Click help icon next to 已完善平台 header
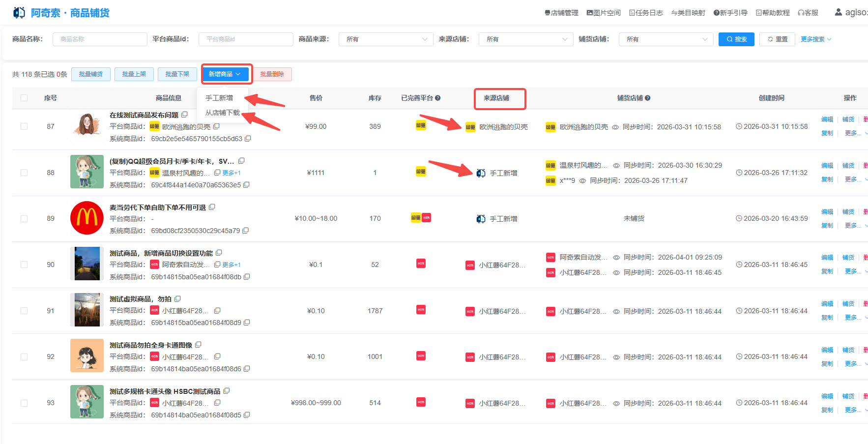The width and height of the screenshot is (868, 444). [x=437, y=98]
